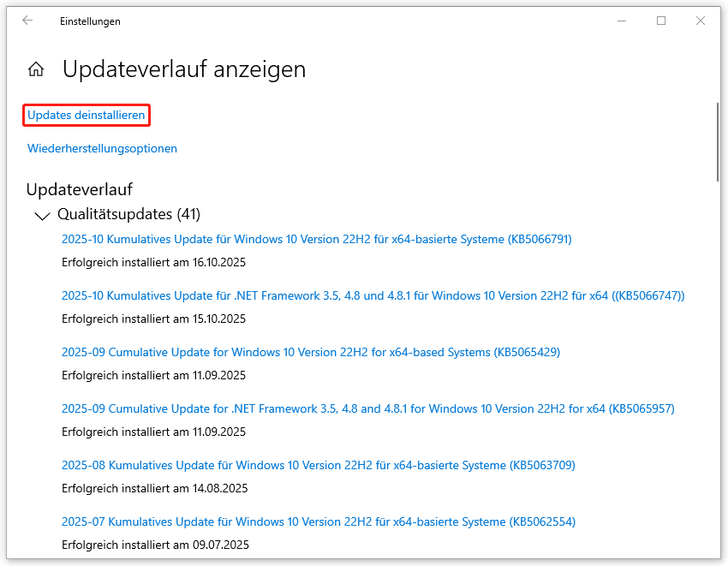Click the Einstellungen title bar label
728x566 pixels.
point(91,21)
